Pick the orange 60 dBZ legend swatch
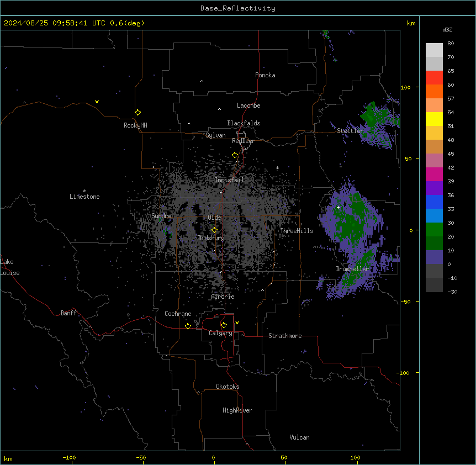This screenshot has width=476, height=465. click(x=434, y=91)
